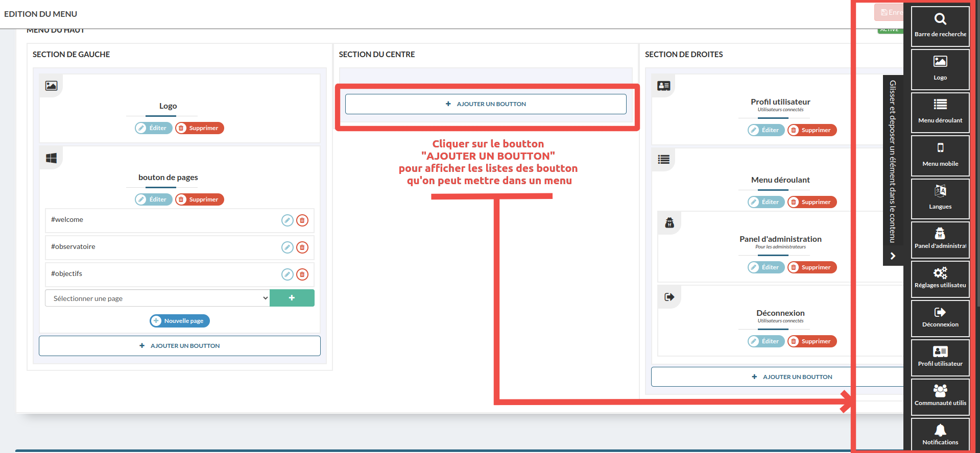Viewport: 980px width, 453px height.
Task: Collapse the drag-and-drop side panel chevron
Action: [x=893, y=256]
